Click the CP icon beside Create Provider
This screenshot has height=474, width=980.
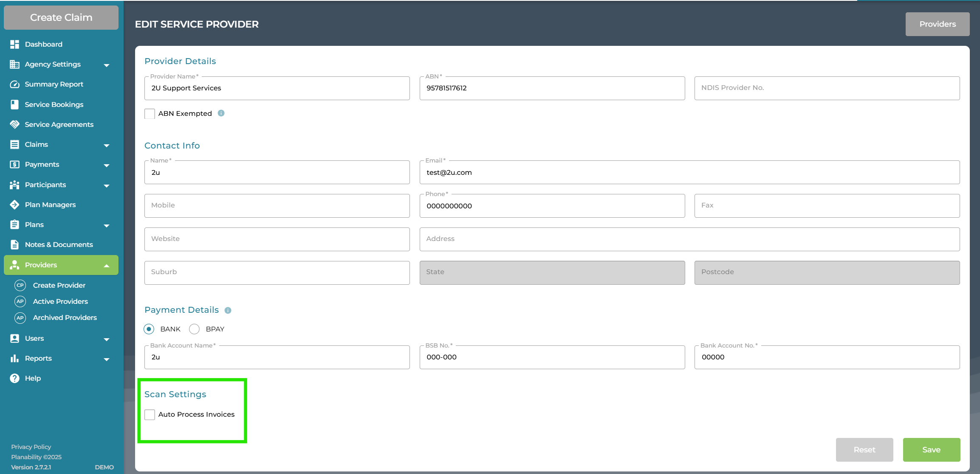coord(20,285)
